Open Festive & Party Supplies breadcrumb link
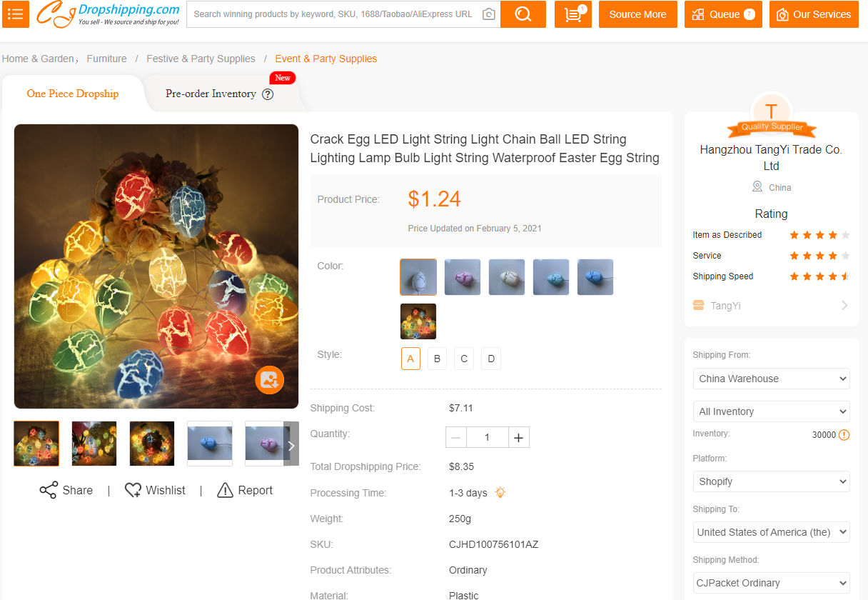 [201, 59]
